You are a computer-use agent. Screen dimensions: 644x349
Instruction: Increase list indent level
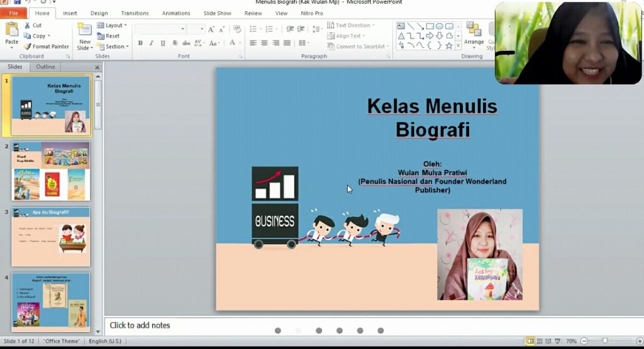point(301,29)
